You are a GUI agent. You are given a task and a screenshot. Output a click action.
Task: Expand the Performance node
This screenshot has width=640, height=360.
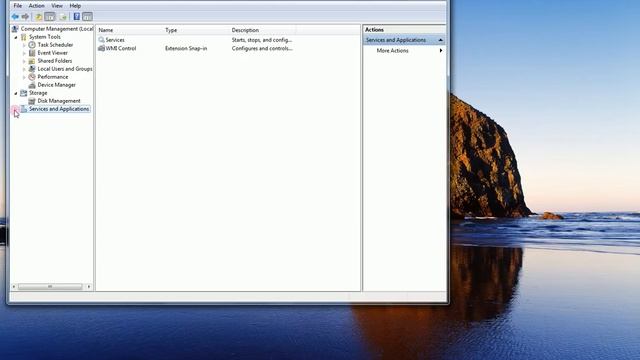[x=24, y=77]
